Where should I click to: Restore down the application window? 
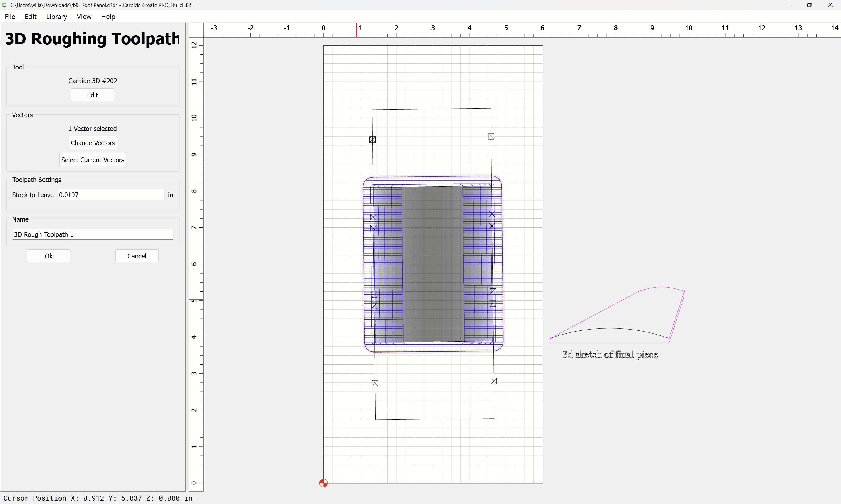pos(809,5)
